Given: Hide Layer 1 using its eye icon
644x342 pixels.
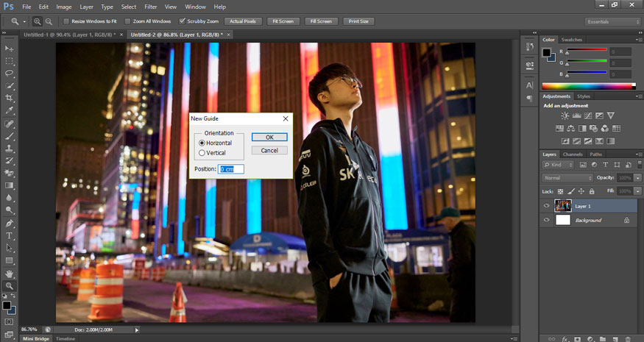Looking at the screenshot, I should (546, 206).
